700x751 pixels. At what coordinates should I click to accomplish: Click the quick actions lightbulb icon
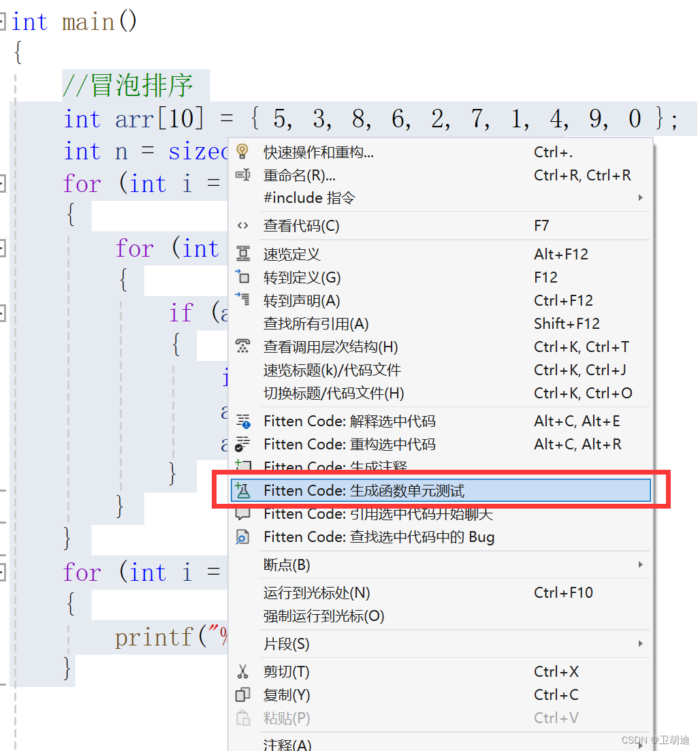pyautogui.click(x=243, y=152)
